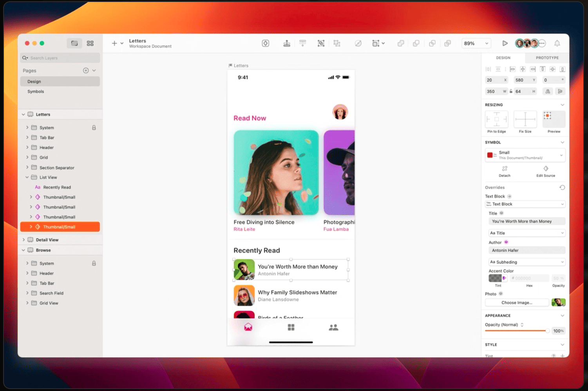The width and height of the screenshot is (588, 391).
Task: Collapse the List View group
Action: pyautogui.click(x=27, y=177)
